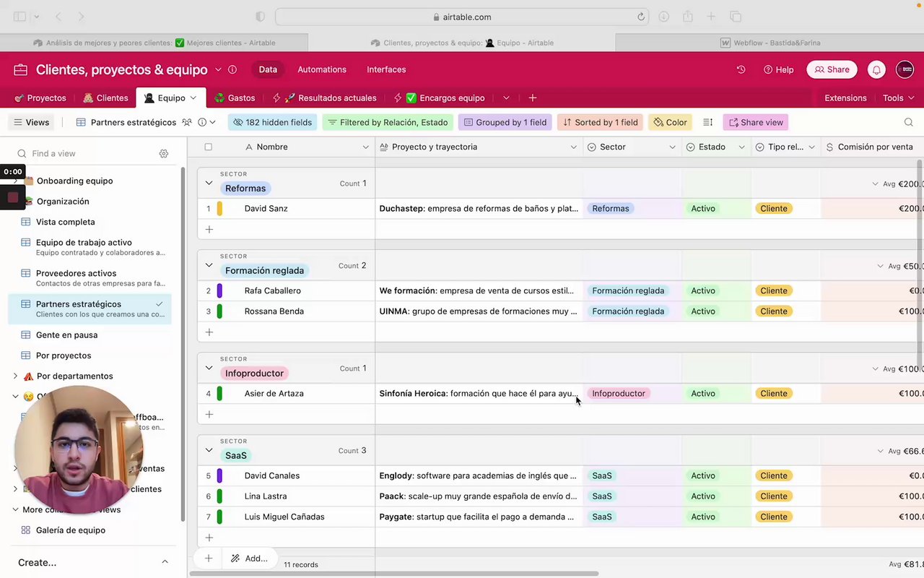
Task: Collapse the Infoproductor group
Action: [209, 368]
